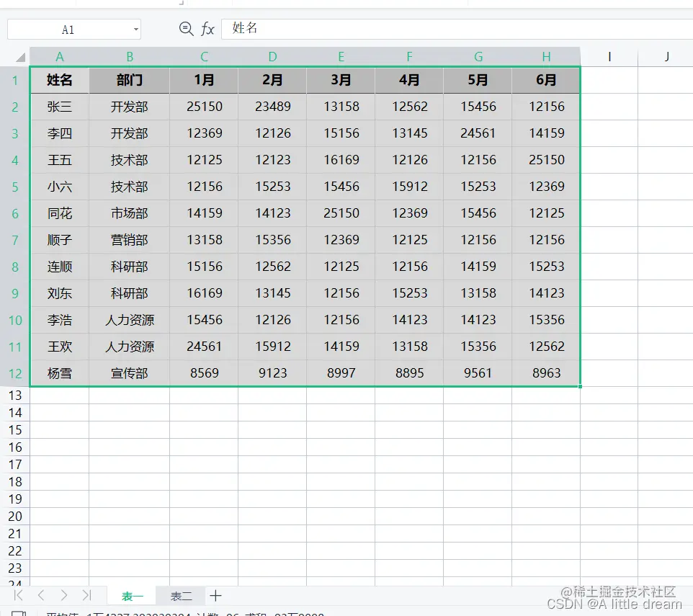The image size is (693, 616).
Task: Click the zoom magnifier icon beside fx
Action: pyautogui.click(x=186, y=29)
